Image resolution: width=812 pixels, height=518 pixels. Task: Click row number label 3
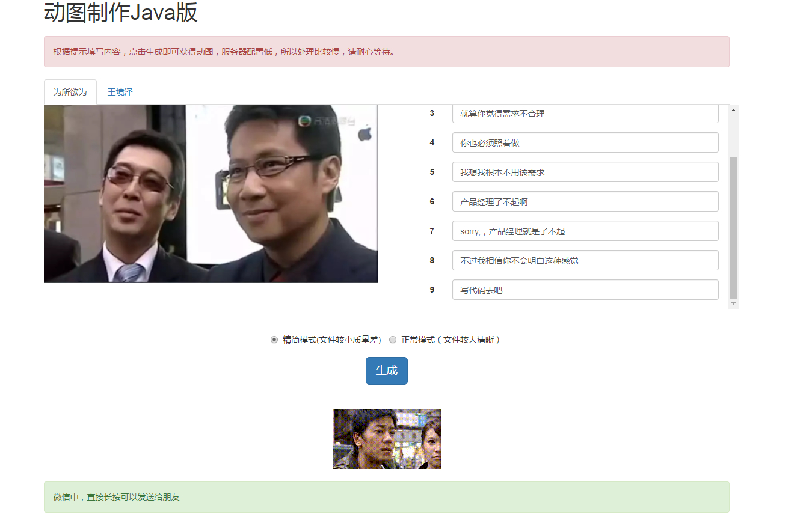pos(432,114)
